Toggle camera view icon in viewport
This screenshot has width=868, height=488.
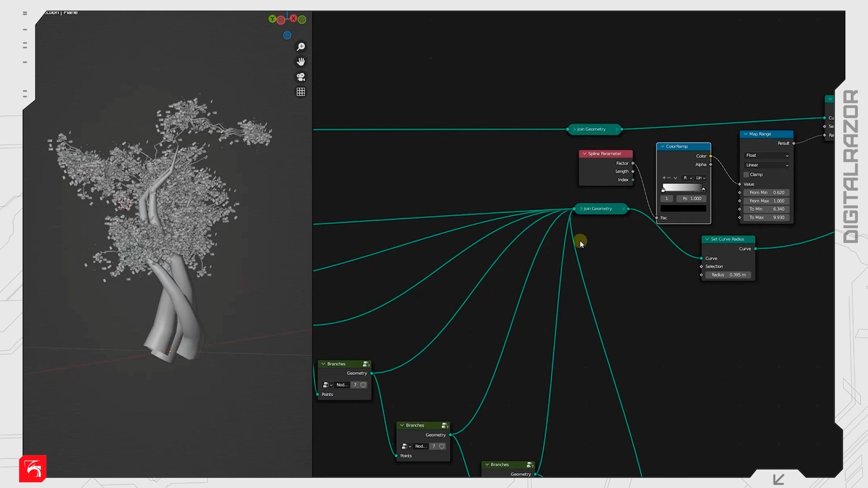[x=301, y=77]
